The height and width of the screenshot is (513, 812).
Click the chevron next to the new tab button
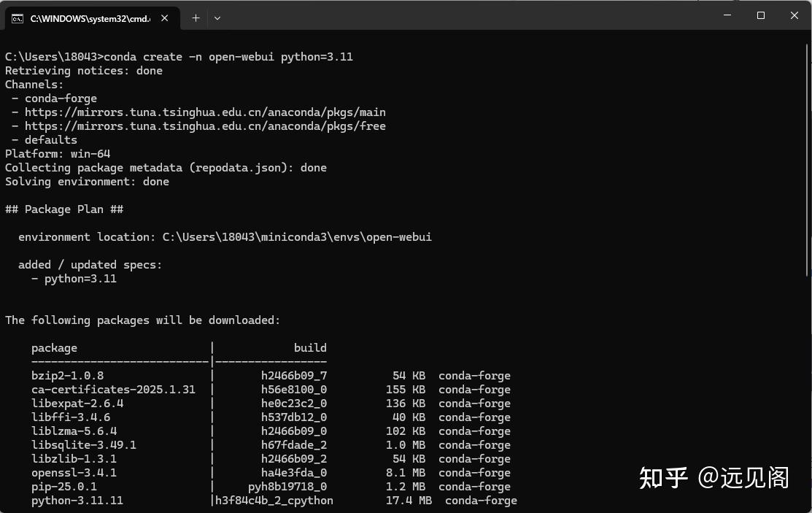[217, 18]
